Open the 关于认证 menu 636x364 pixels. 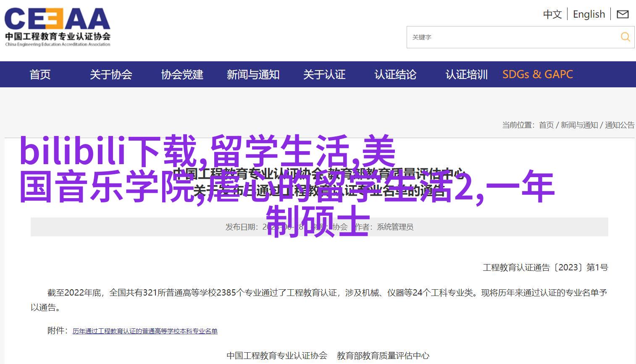pos(324,74)
